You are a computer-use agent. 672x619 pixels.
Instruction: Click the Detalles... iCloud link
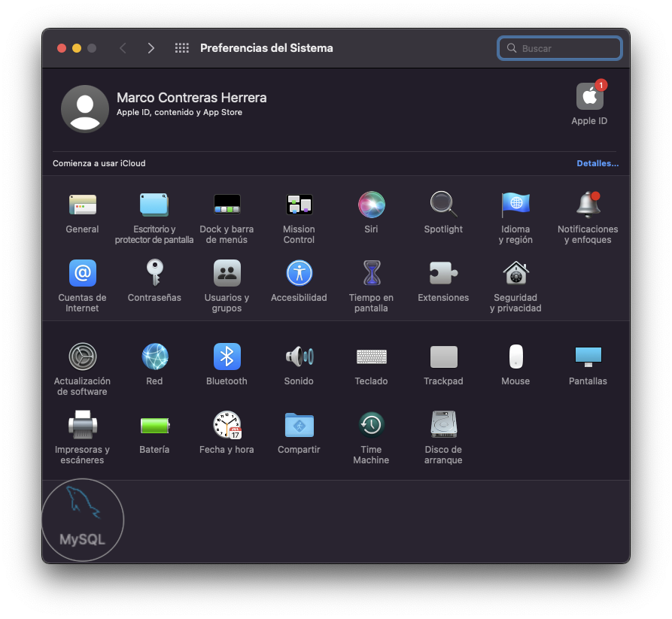[598, 163]
